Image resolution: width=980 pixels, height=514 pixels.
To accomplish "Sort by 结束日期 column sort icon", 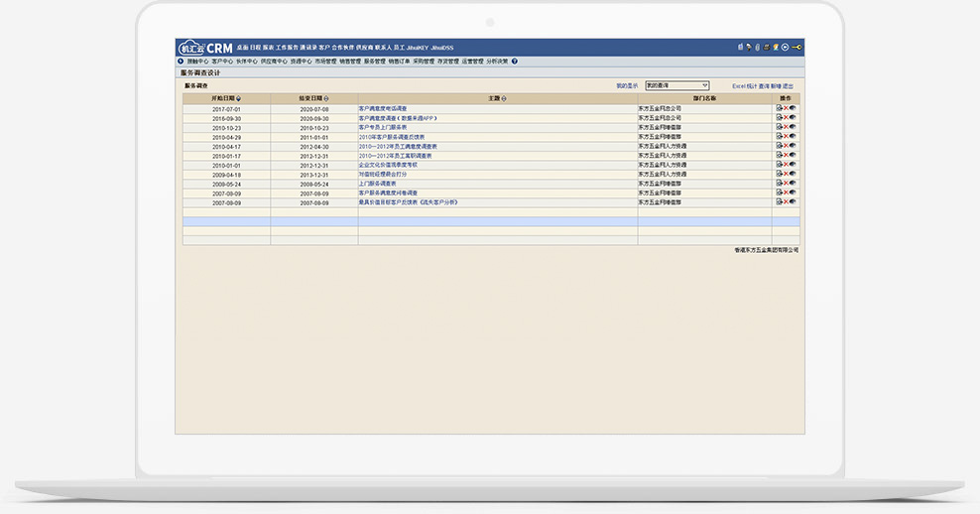I will pyautogui.click(x=326, y=98).
